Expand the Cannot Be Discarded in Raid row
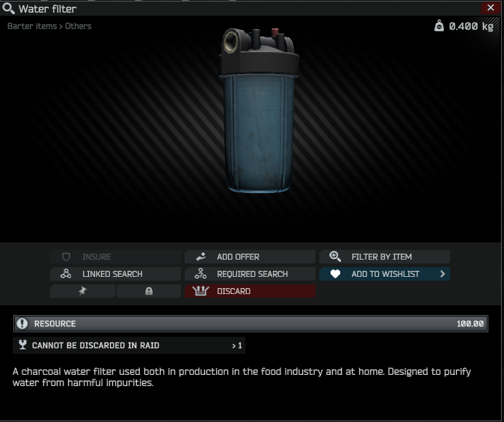The width and height of the screenshot is (504, 422). (x=129, y=346)
